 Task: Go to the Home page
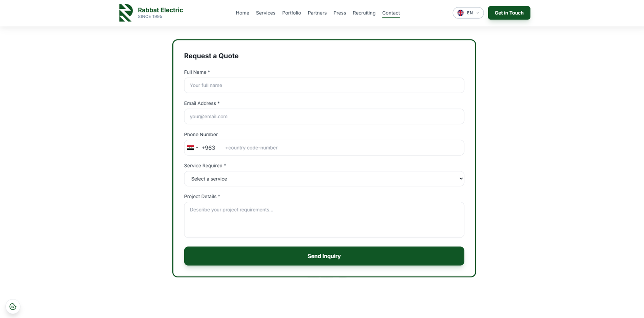242,13
